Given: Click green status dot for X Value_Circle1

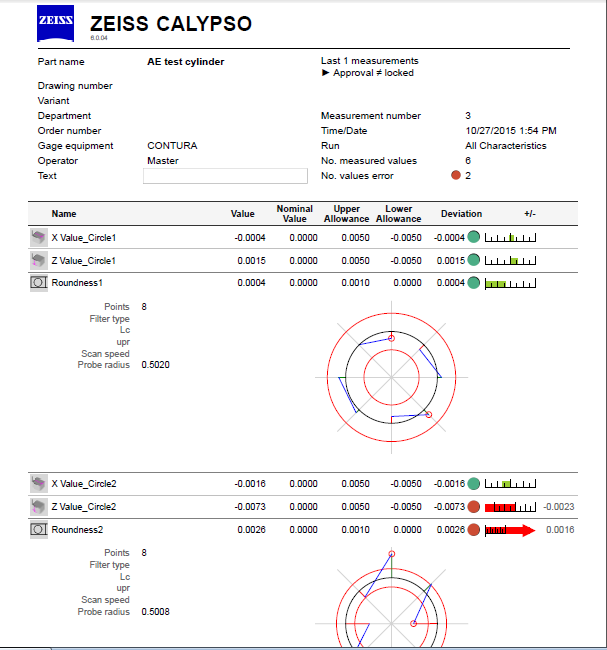Looking at the screenshot, I should tap(473, 238).
